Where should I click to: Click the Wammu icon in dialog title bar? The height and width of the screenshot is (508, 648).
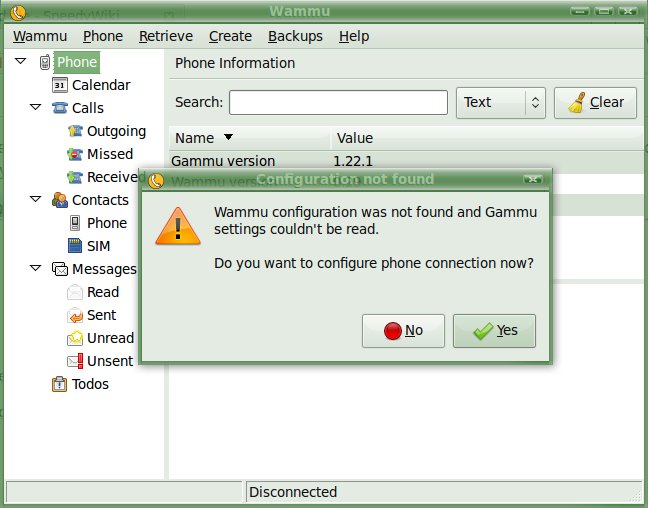pyautogui.click(x=156, y=180)
